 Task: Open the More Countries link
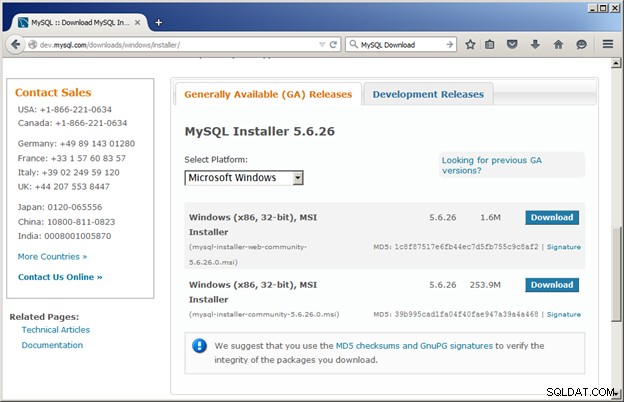click(52, 257)
